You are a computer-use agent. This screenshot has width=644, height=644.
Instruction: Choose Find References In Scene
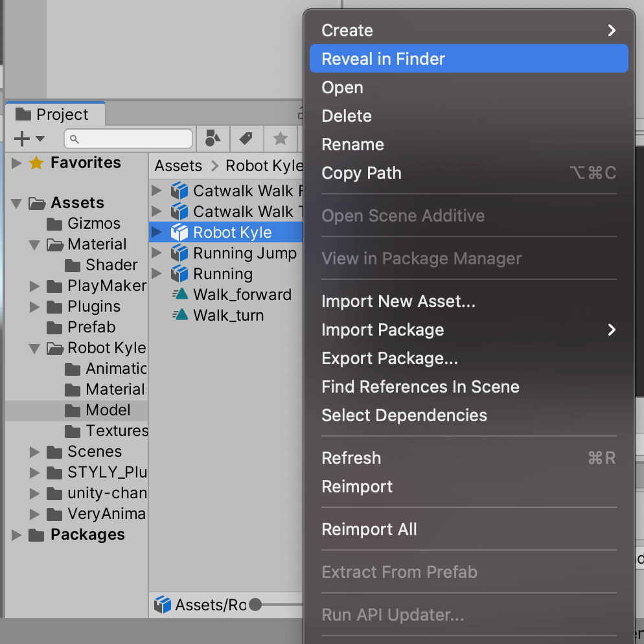(x=469, y=387)
